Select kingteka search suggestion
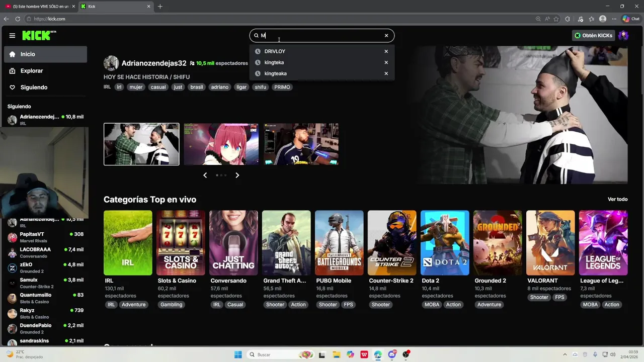This screenshot has width=644, height=362. [274, 62]
